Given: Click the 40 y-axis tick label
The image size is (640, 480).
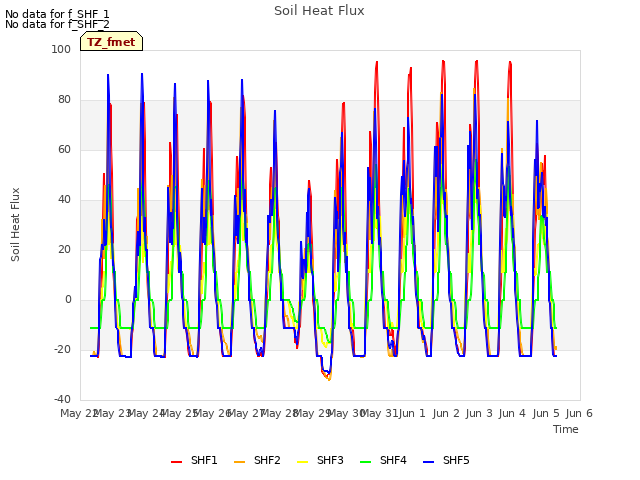Looking at the screenshot, I should 64,200.
